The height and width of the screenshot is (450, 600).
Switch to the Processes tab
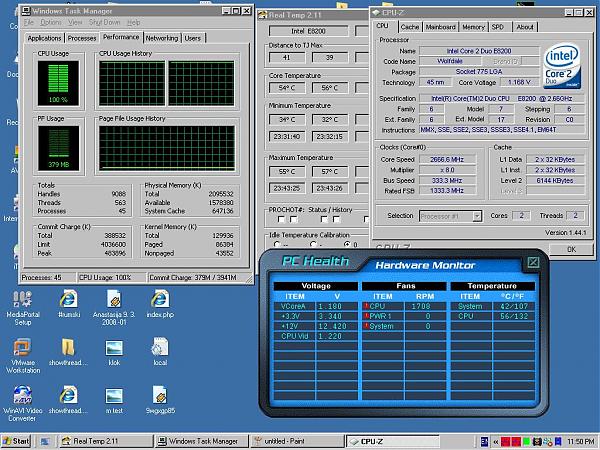tap(82, 38)
